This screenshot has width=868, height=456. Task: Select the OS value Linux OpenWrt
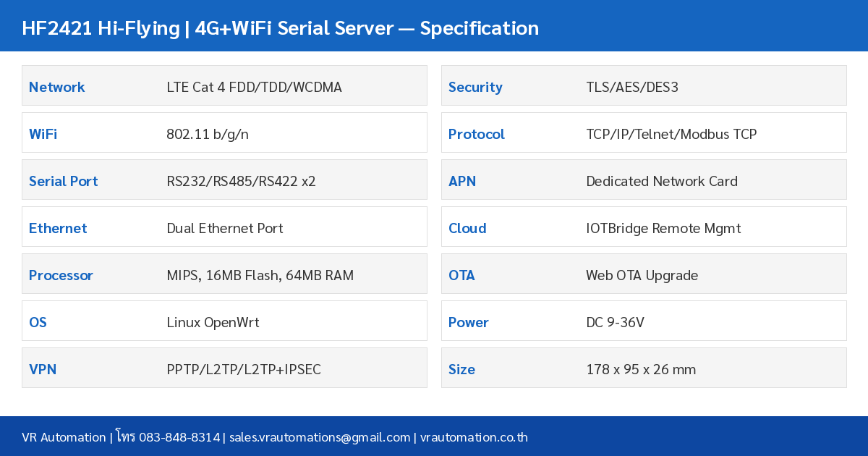[x=213, y=322]
